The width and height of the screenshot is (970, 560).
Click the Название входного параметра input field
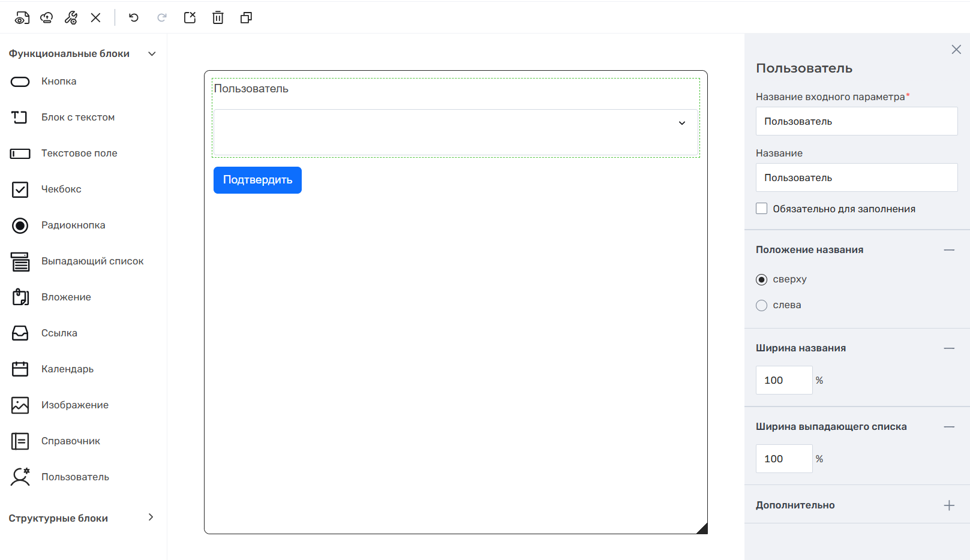click(x=856, y=122)
